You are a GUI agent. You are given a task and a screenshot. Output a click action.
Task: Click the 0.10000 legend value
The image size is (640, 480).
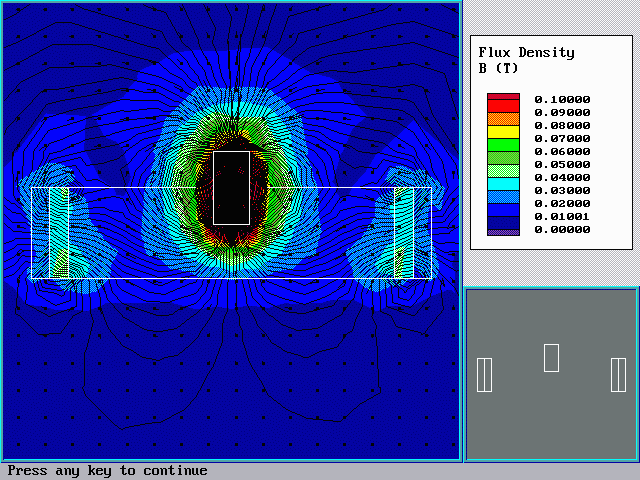[562, 100]
